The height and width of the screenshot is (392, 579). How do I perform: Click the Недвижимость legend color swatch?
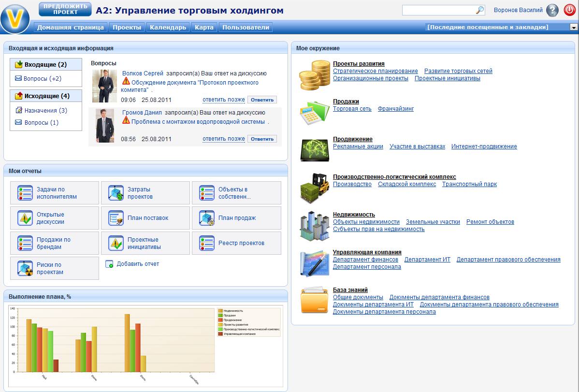(x=220, y=311)
